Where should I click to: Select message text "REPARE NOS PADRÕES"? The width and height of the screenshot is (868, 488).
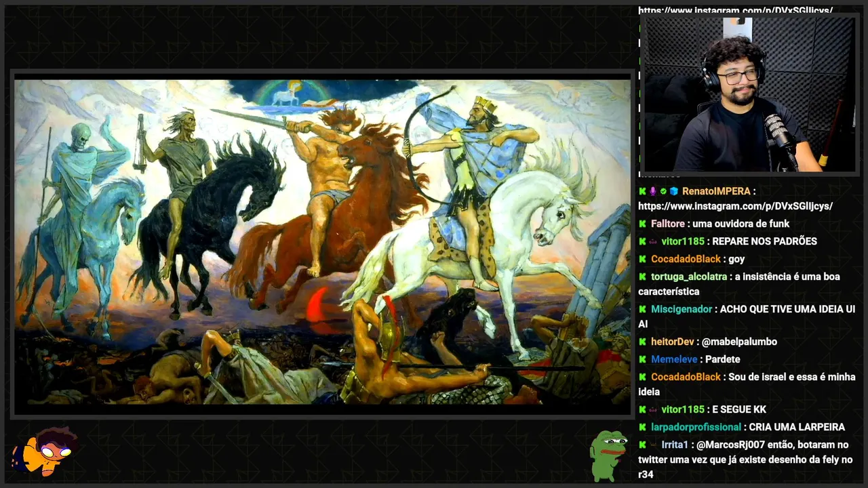[764, 241]
